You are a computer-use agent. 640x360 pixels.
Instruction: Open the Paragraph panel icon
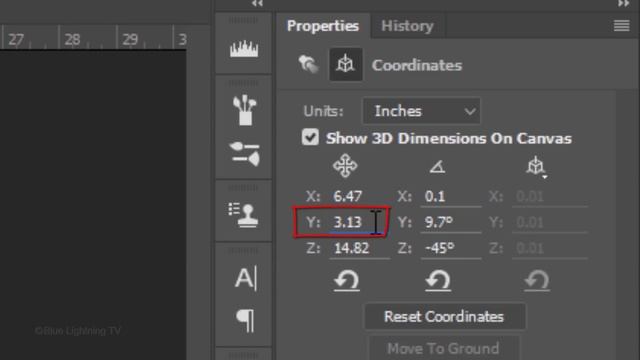(x=245, y=321)
